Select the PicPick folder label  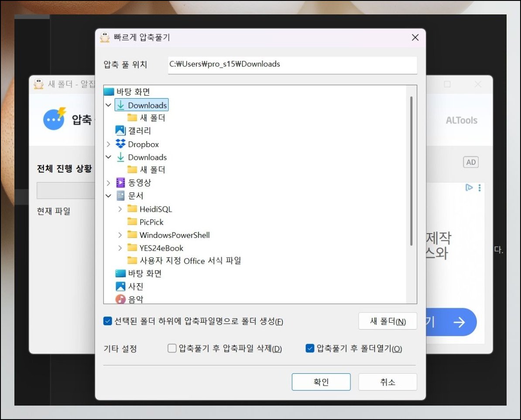tap(151, 222)
